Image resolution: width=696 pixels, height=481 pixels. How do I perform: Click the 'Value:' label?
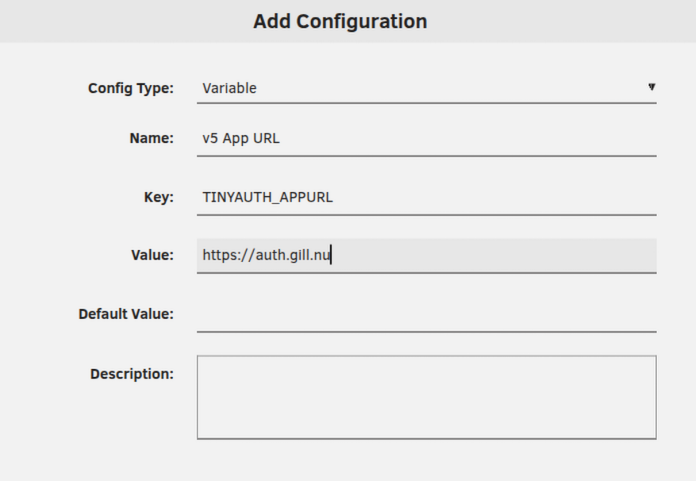pyautogui.click(x=153, y=255)
